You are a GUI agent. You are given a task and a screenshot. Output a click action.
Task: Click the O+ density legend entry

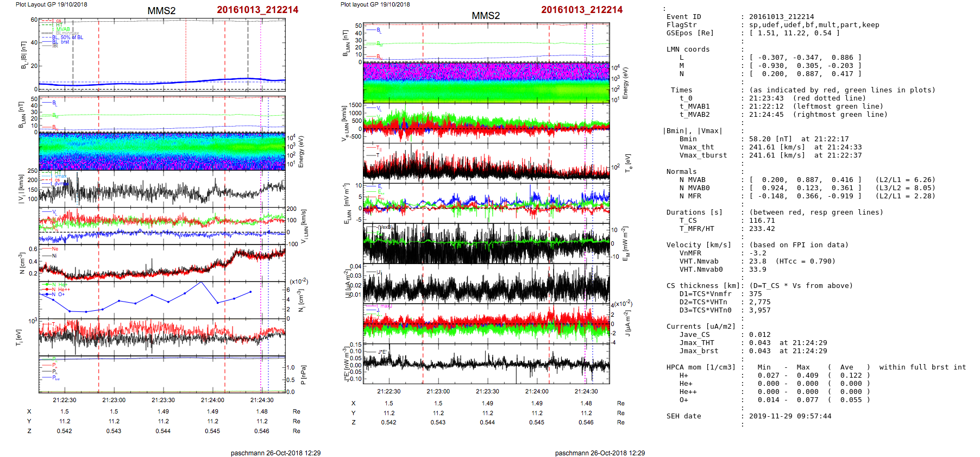(61, 295)
